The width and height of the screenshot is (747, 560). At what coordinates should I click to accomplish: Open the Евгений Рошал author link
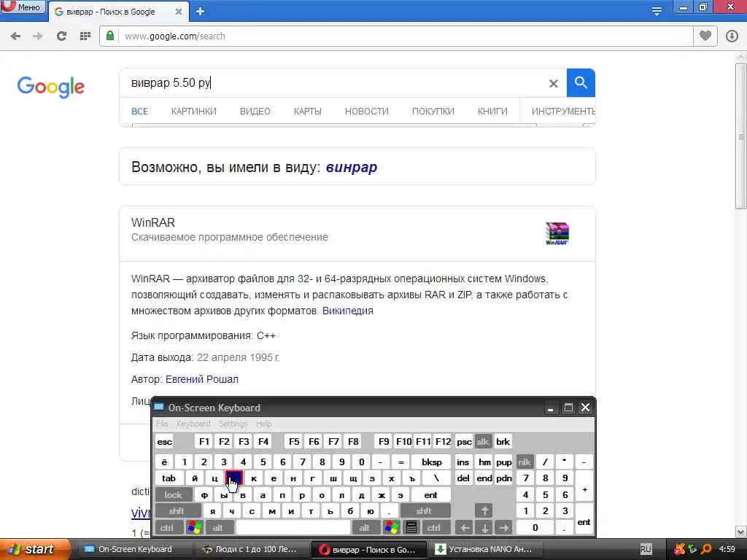pos(202,379)
